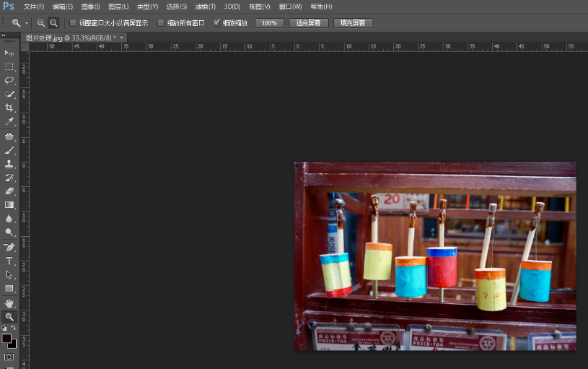Click the 适合屏幕 fit screen button
This screenshot has height=369, width=588.
point(309,23)
